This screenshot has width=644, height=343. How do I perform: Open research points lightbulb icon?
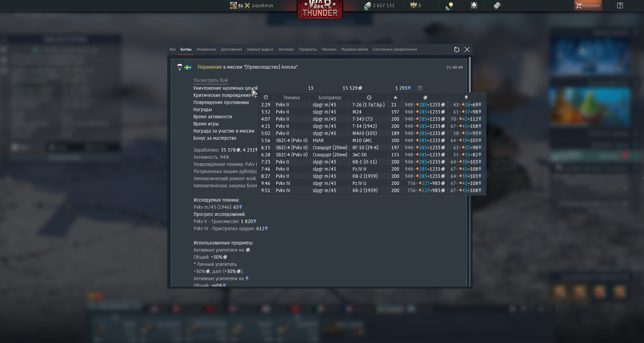(x=449, y=5)
